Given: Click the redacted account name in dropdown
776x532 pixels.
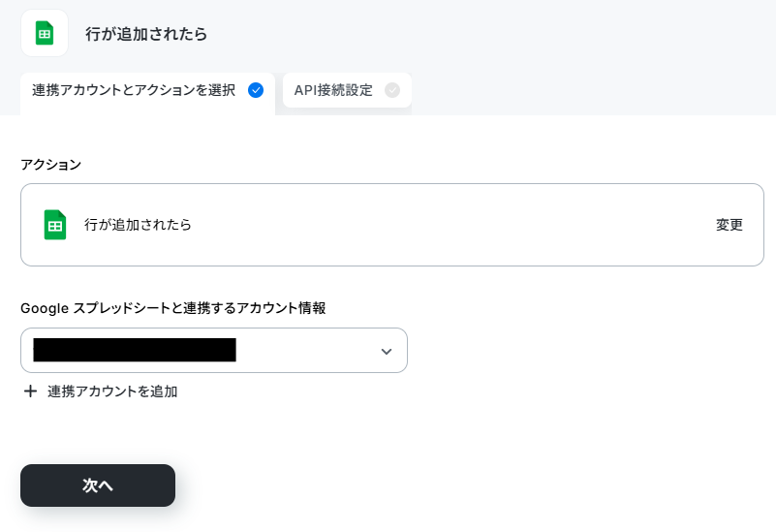Looking at the screenshot, I should coord(135,350).
